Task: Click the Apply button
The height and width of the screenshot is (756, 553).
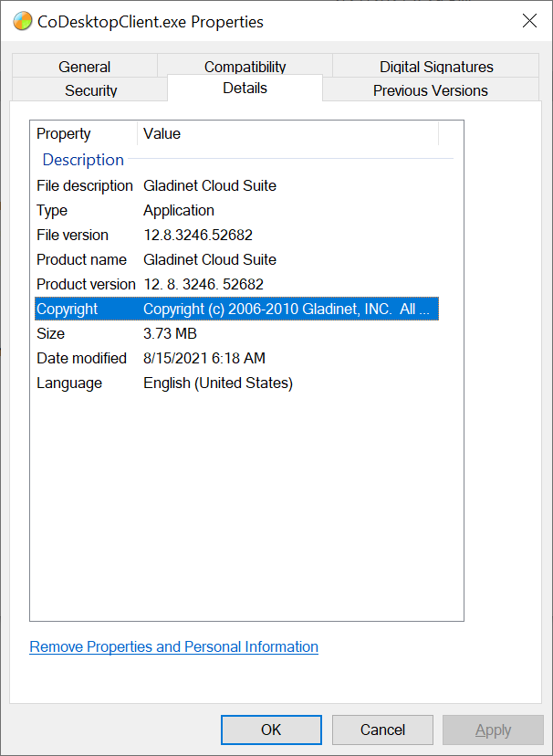Action: click(493, 730)
